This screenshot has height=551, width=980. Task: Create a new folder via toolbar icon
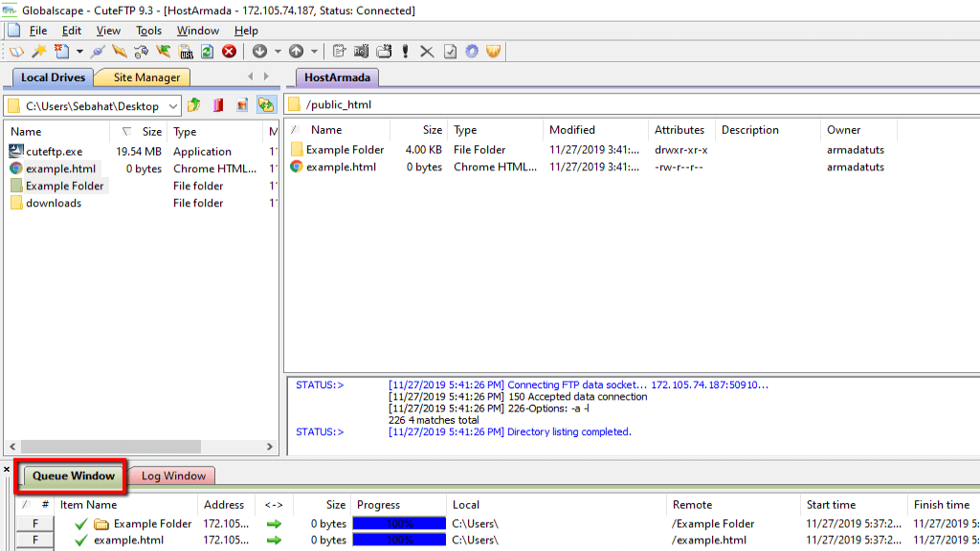click(384, 52)
